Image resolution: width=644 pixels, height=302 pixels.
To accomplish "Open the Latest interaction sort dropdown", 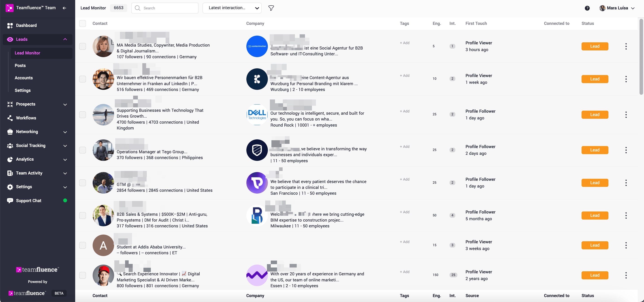I will point(232,8).
